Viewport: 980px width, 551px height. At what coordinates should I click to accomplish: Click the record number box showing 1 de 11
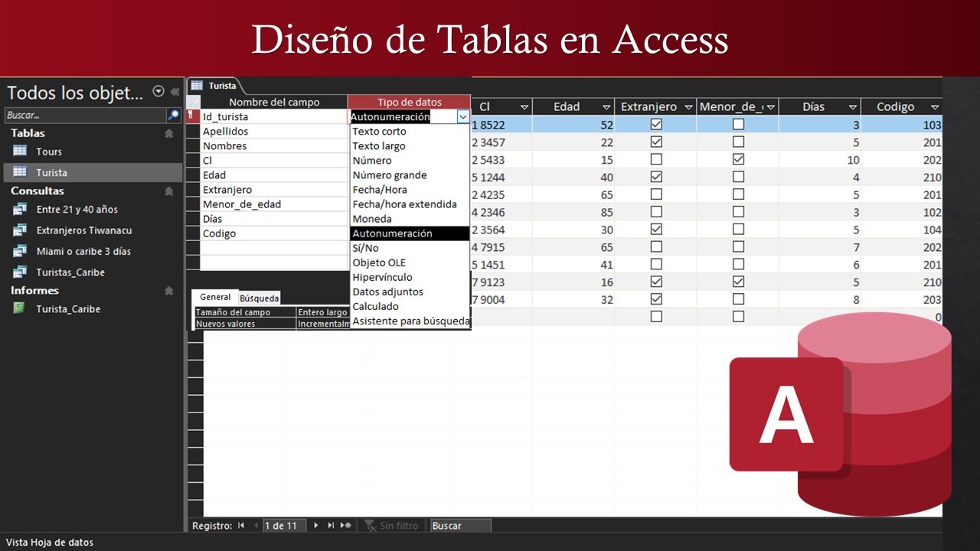[x=283, y=526]
